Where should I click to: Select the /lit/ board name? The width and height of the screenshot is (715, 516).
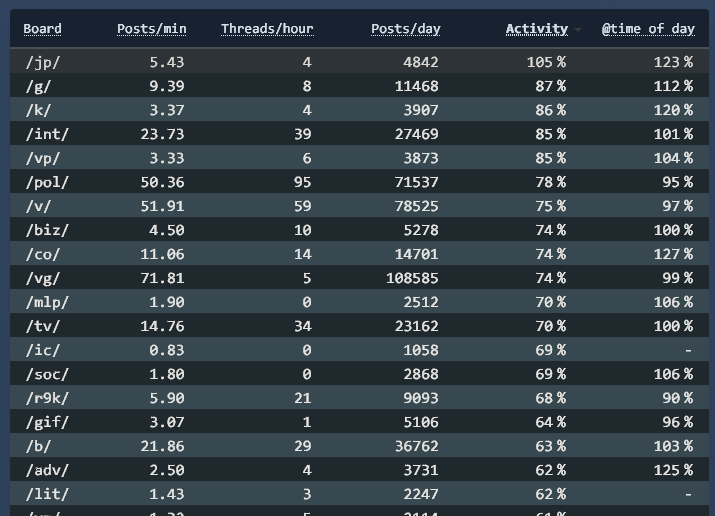47,494
